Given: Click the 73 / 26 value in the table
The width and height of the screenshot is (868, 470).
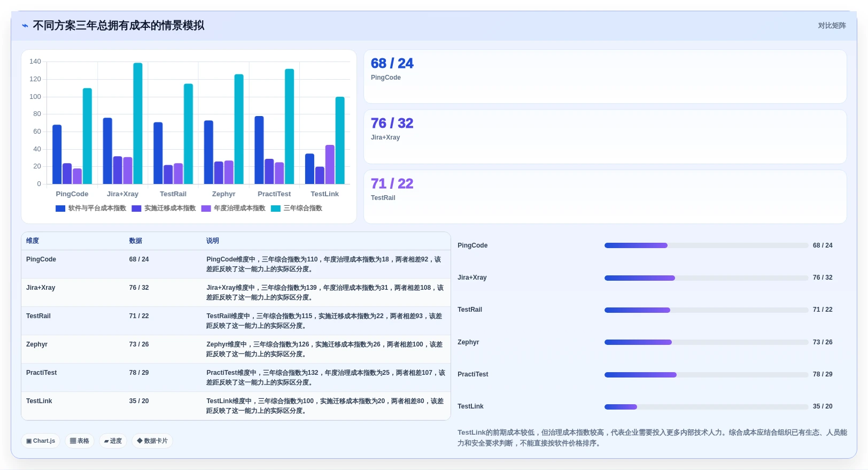Looking at the screenshot, I should (139, 344).
